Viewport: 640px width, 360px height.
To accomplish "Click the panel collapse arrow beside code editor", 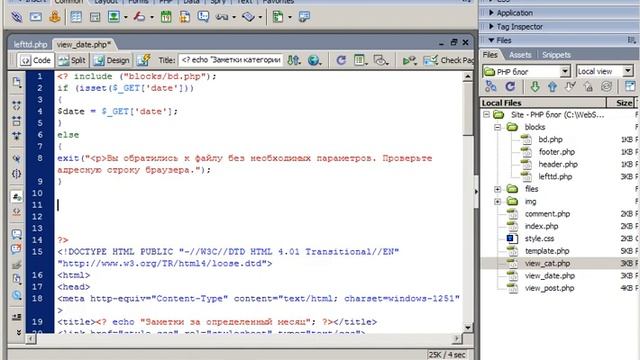I will click(x=476, y=191).
